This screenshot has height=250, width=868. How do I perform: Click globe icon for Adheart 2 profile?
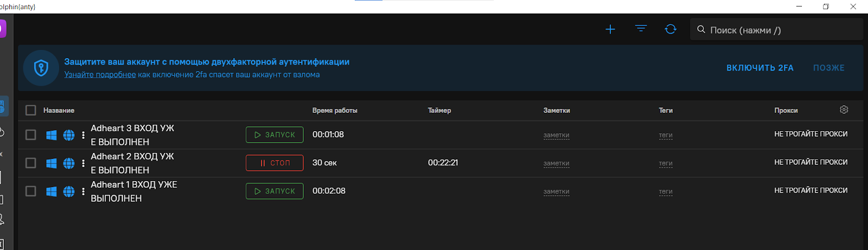[69, 163]
